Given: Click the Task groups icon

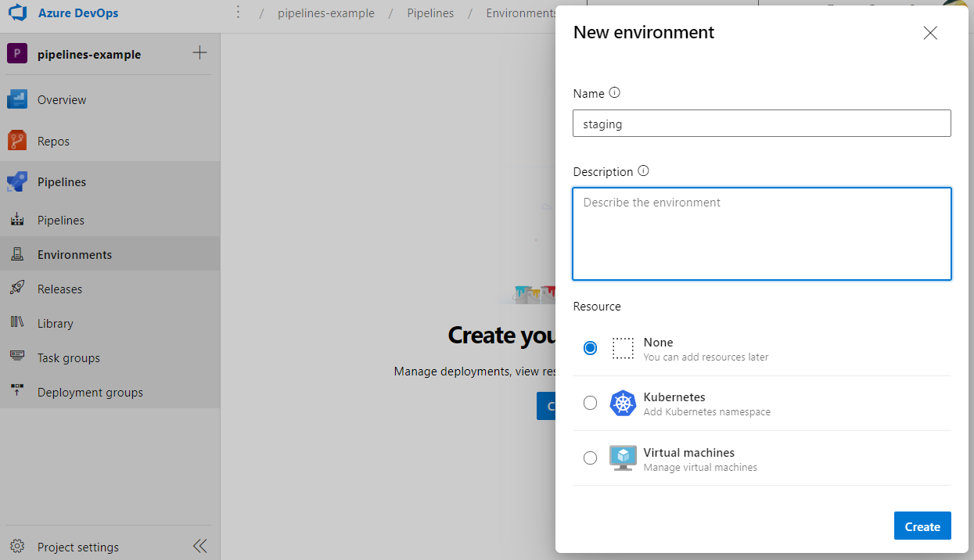Looking at the screenshot, I should [17, 356].
